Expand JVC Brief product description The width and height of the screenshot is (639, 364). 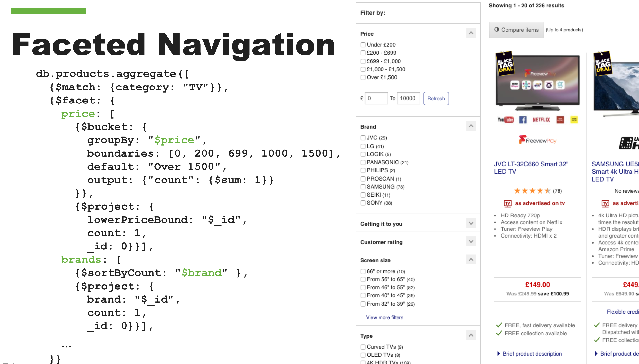(x=530, y=354)
